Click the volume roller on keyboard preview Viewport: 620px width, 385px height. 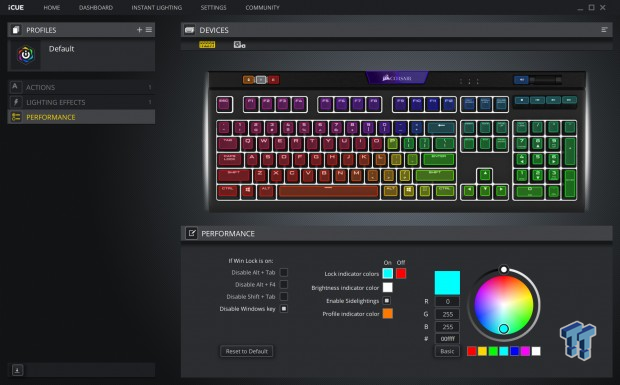click(x=546, y=80)
